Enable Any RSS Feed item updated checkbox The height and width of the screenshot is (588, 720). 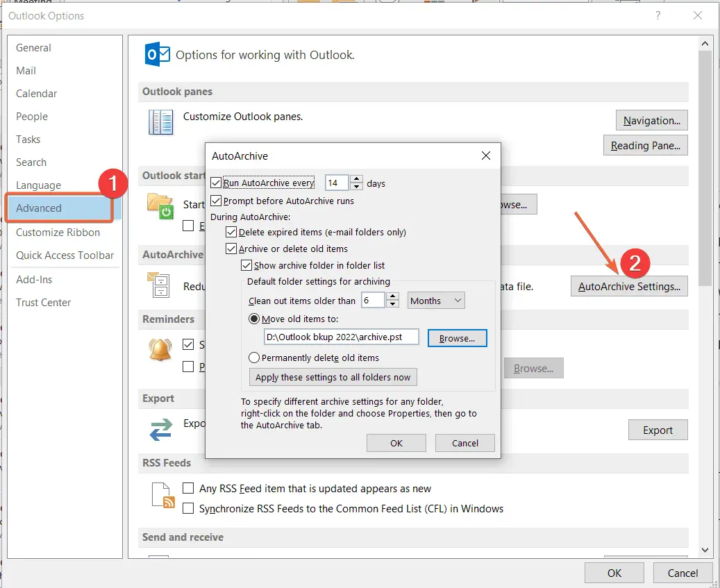pos(188,488)
